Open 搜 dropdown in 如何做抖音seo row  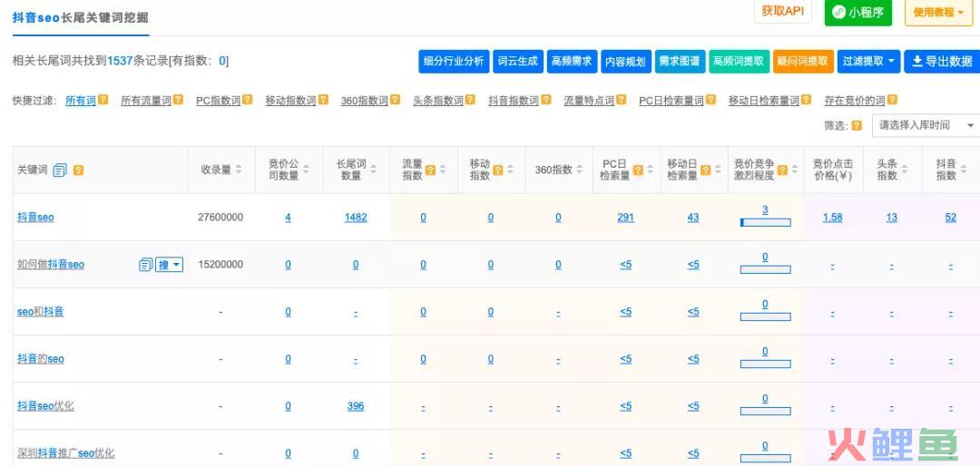pyautogui.click(x=170, y=265)
